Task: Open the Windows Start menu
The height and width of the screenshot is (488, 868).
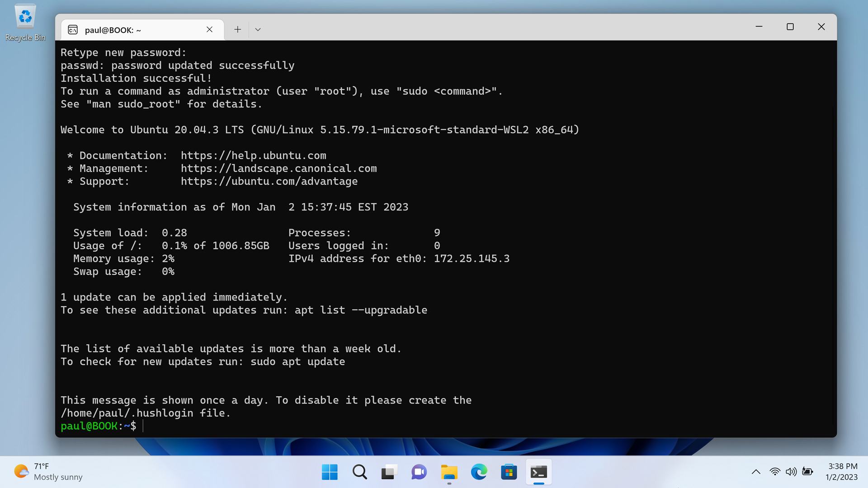Action: tap(330, 472)
